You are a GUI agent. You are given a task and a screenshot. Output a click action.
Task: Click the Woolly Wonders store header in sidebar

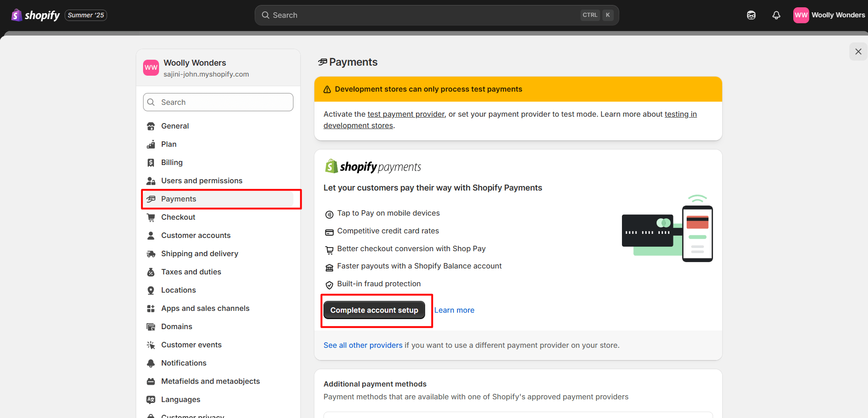coord(218,68)
